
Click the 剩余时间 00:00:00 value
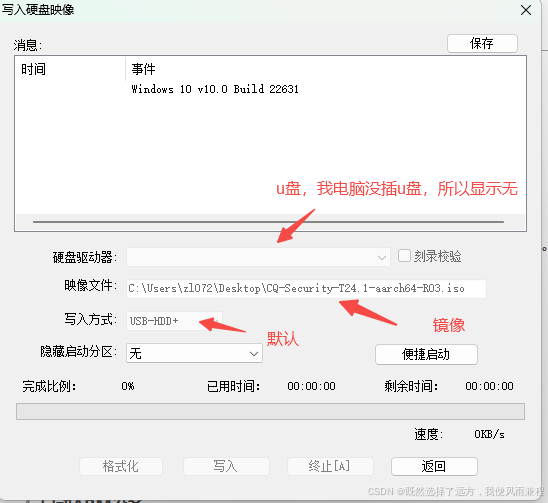click(489, 386)
